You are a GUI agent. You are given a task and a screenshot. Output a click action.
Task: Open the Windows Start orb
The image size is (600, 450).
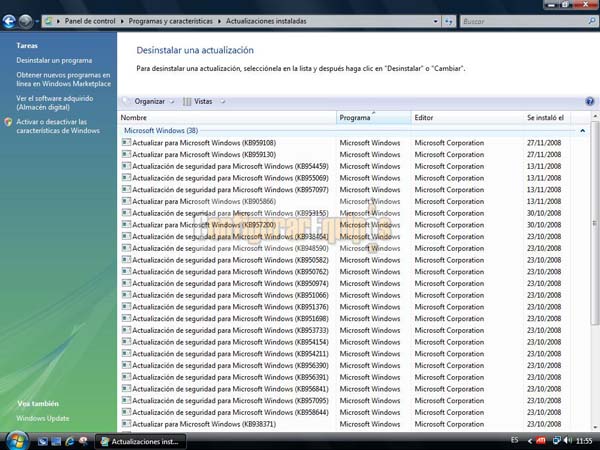[x=16, y=440]
